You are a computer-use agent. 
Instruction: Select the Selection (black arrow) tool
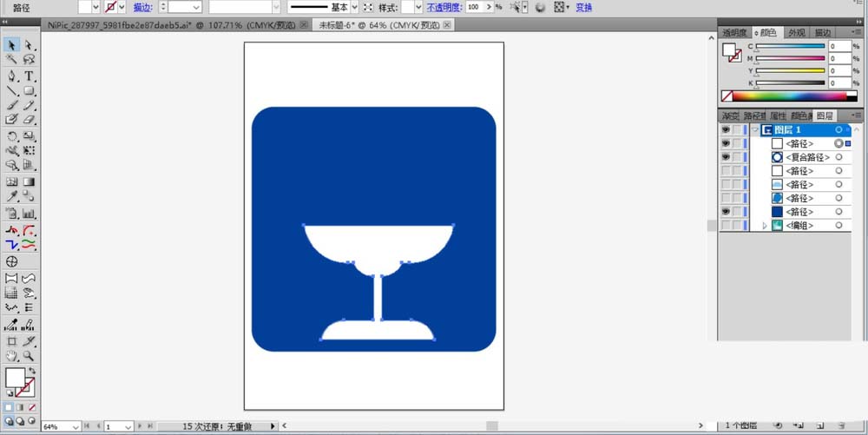[11, 45]
